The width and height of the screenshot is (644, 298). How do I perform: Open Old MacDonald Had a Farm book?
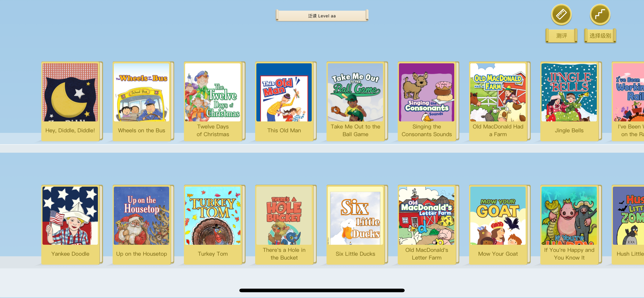(498, 101)
